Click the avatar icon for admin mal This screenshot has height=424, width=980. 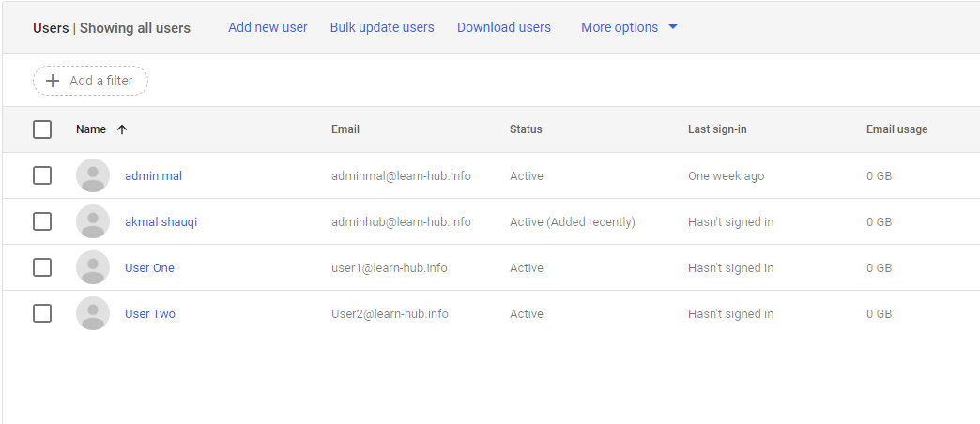[x=92, y=175]
